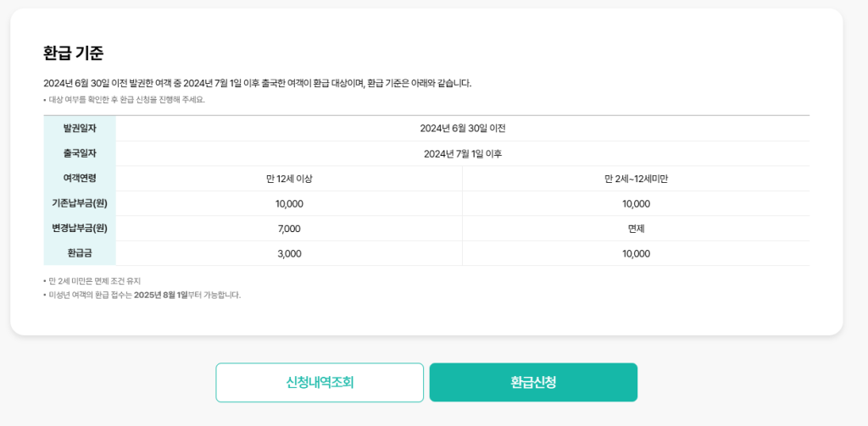Select the 만 2세~12세미만 age cell
Viewport: 868px width, 426px height.
[636, 179]
